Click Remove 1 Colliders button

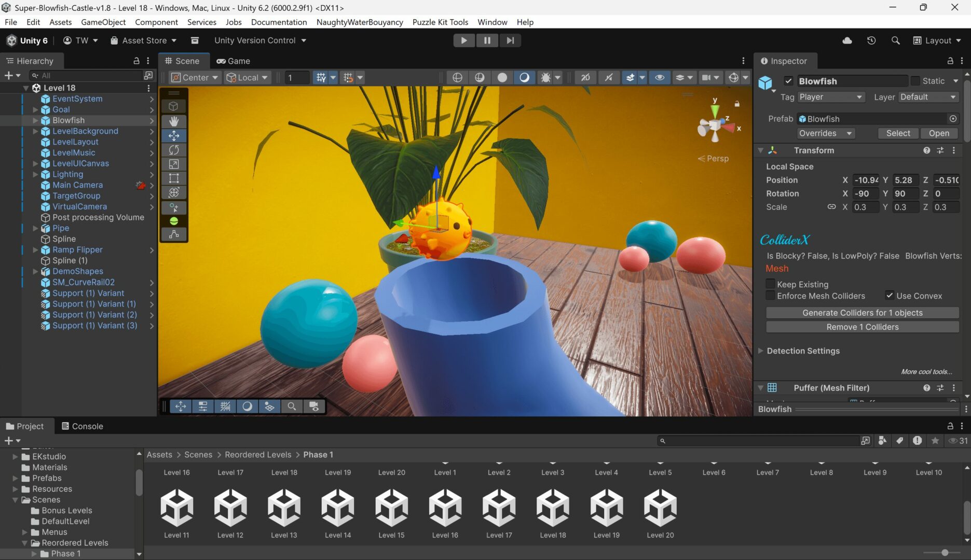(x=862, y=327)
